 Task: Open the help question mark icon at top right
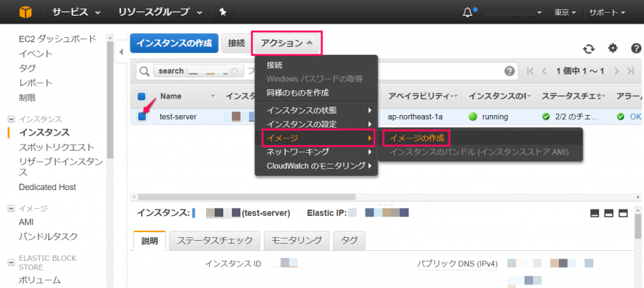pos(636,49)
